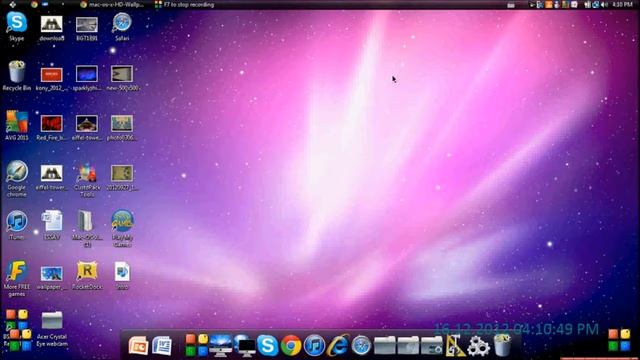Click the F7 to stop recording taskbar item
This screenshot has height=360, width=640.
click(184, 4)
